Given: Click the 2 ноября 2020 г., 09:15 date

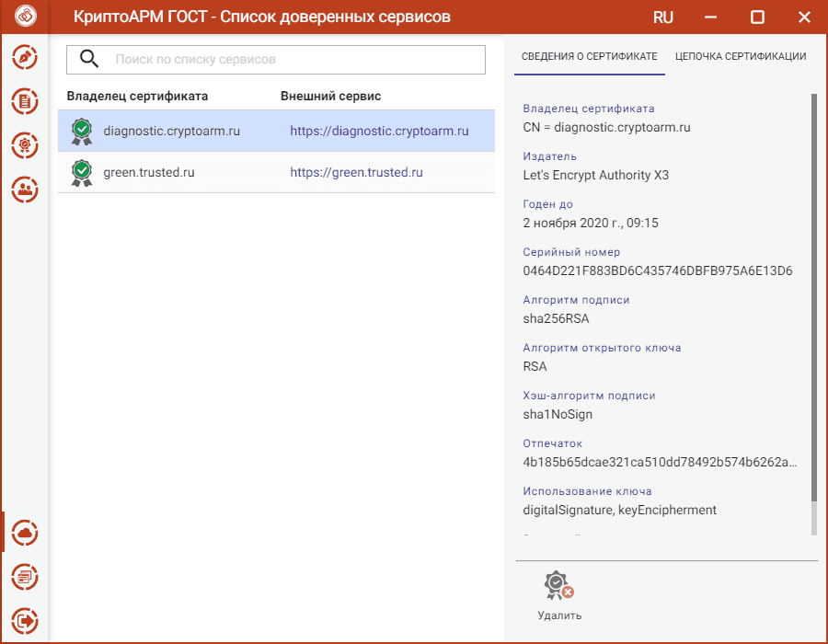Looking at the screenshot, I should [591, 223].
